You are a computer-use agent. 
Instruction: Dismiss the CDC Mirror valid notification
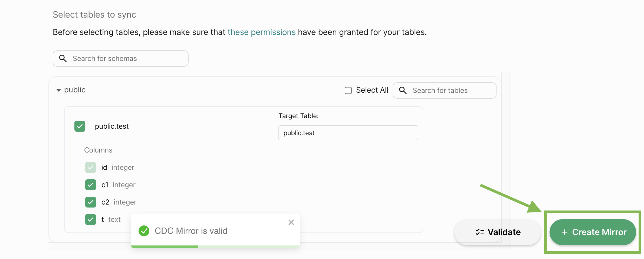(x=291, y=222)
